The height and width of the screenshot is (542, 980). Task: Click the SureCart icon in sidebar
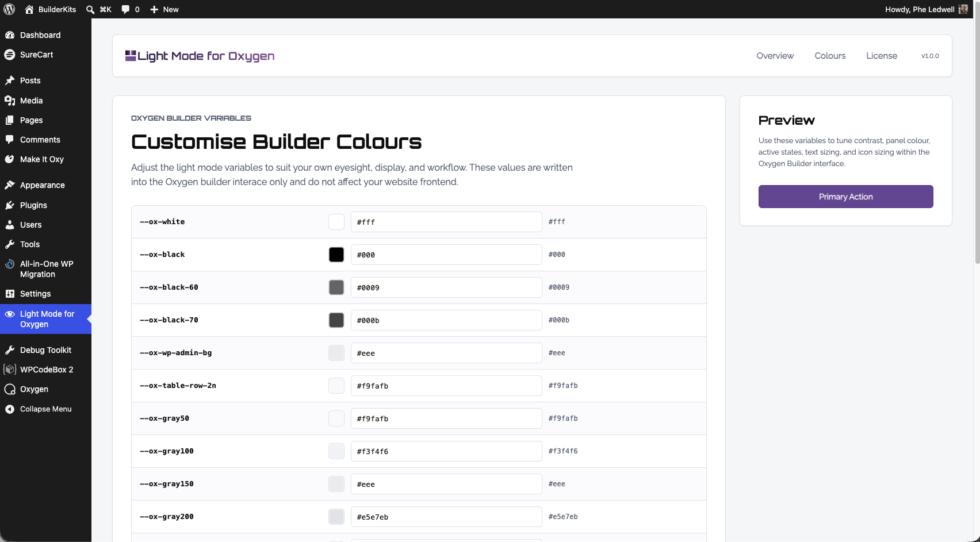(x=10, y=55)
